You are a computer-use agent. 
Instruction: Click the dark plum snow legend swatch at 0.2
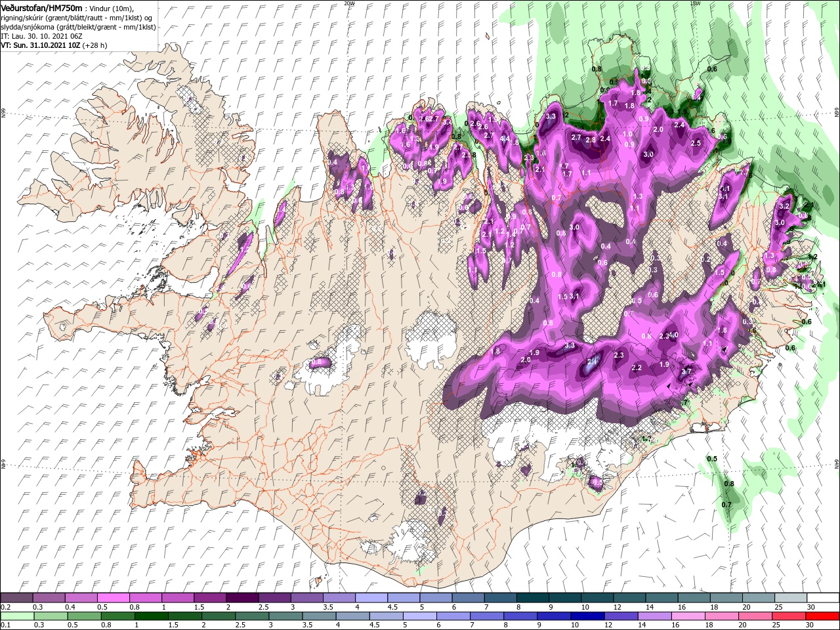tap(16, 598)
